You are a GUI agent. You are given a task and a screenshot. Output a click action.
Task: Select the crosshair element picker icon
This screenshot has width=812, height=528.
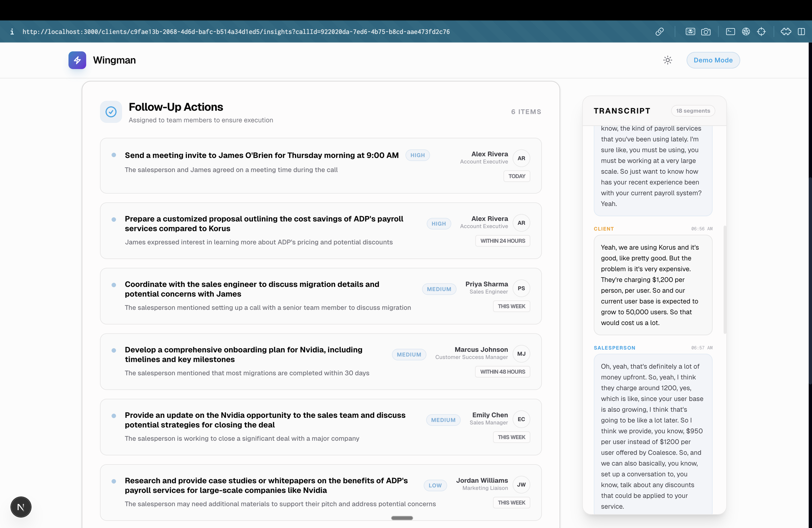coord(761,32)
